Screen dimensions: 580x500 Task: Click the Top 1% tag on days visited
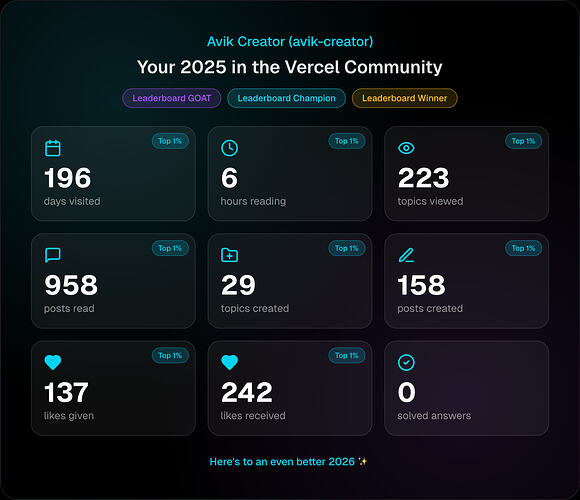click(170, 141)
